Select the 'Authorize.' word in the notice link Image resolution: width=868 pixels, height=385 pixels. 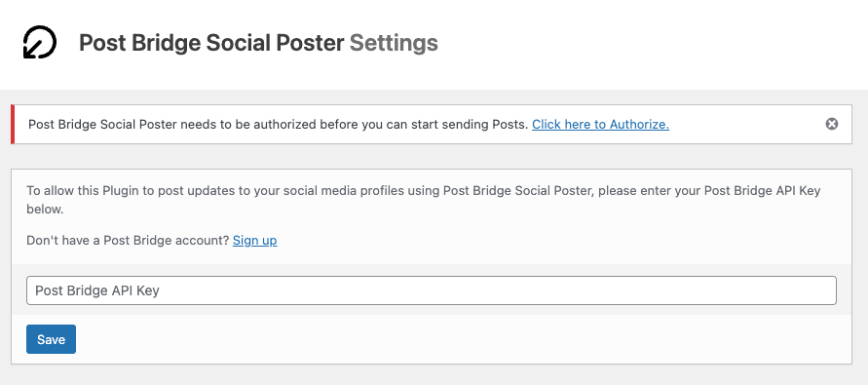(639, 124)
